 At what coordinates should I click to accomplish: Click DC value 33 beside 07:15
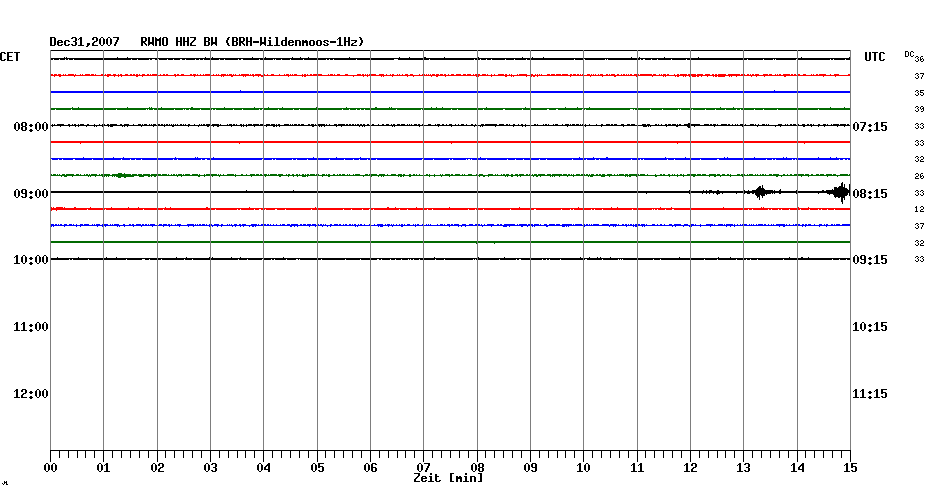919,126
